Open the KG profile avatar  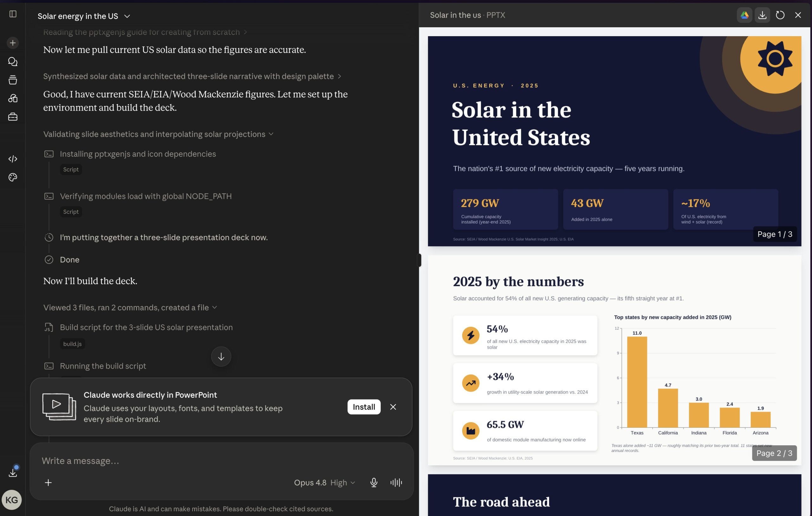(x=12, y=500)
